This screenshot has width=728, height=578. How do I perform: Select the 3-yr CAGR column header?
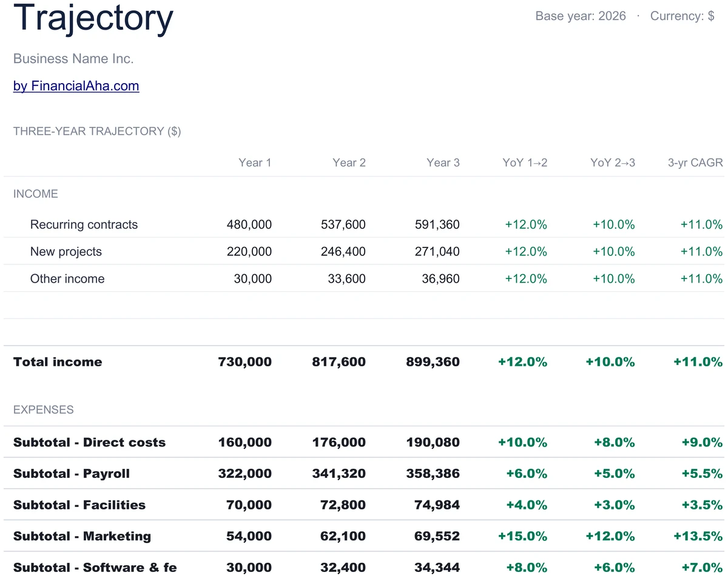tap(695, 163)
